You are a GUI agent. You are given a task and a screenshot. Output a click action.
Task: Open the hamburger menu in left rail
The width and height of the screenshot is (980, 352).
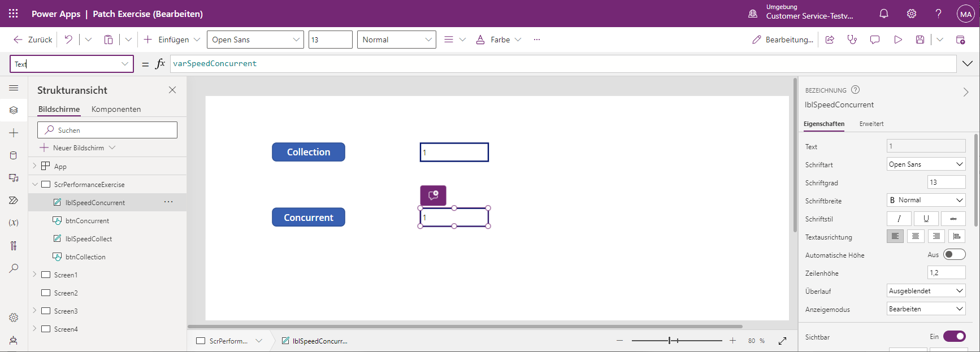[x=14, y=88]
